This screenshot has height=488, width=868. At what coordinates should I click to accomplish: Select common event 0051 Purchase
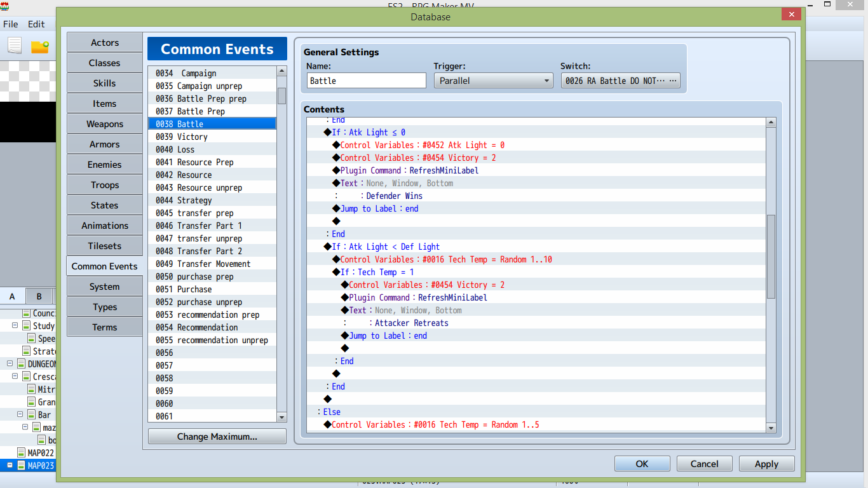pyautogui.click(x=212, y=289)
